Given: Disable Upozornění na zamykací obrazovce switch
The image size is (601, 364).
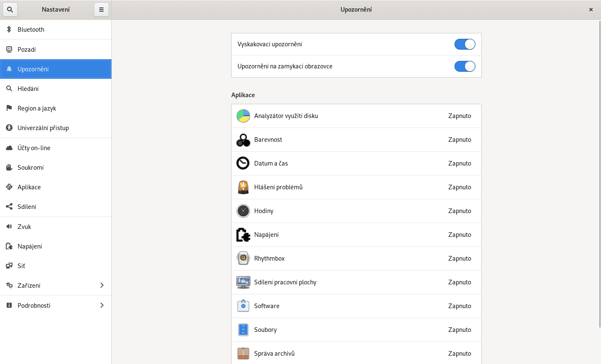Looking at the screenshot, I should pyautogui.click(x=465, y=66).
